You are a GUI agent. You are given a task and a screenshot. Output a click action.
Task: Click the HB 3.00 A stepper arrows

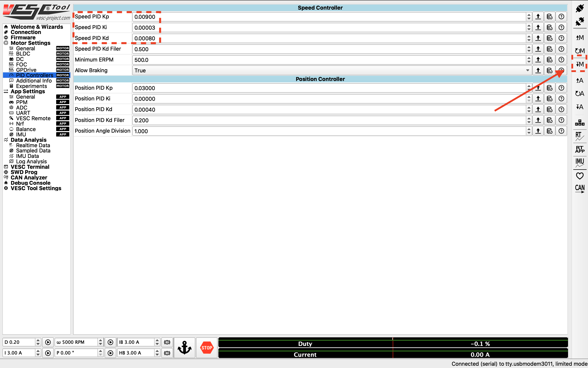(157, 353)
